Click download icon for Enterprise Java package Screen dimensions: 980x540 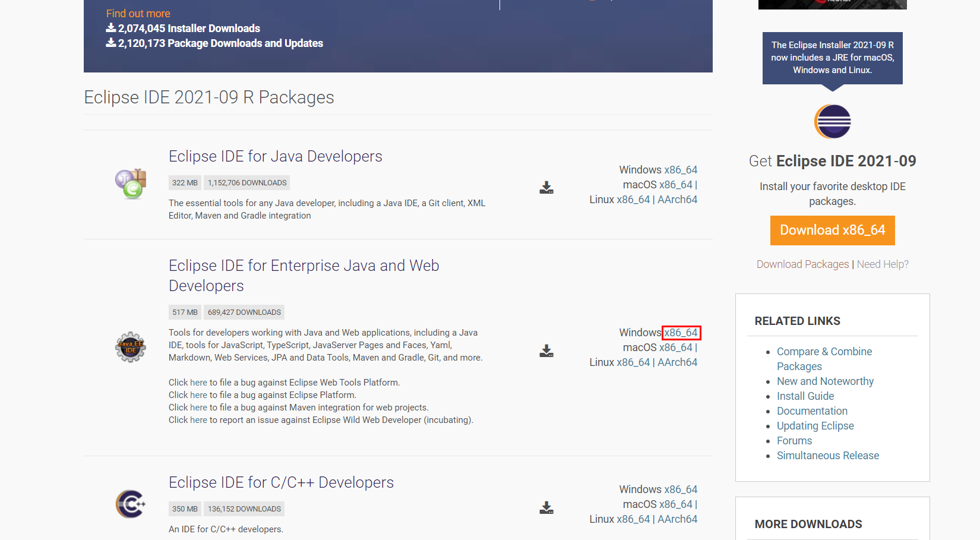[546, 350]
